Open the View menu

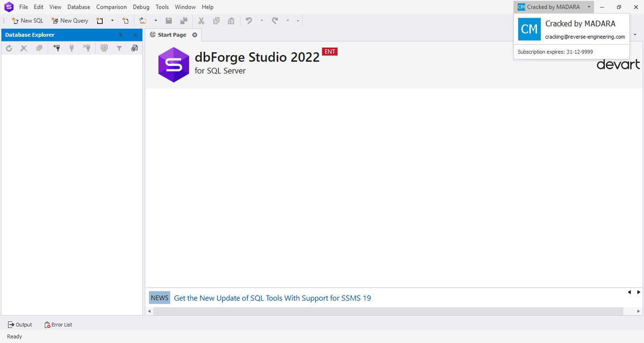pyautogui.click(x=55, y=7)
